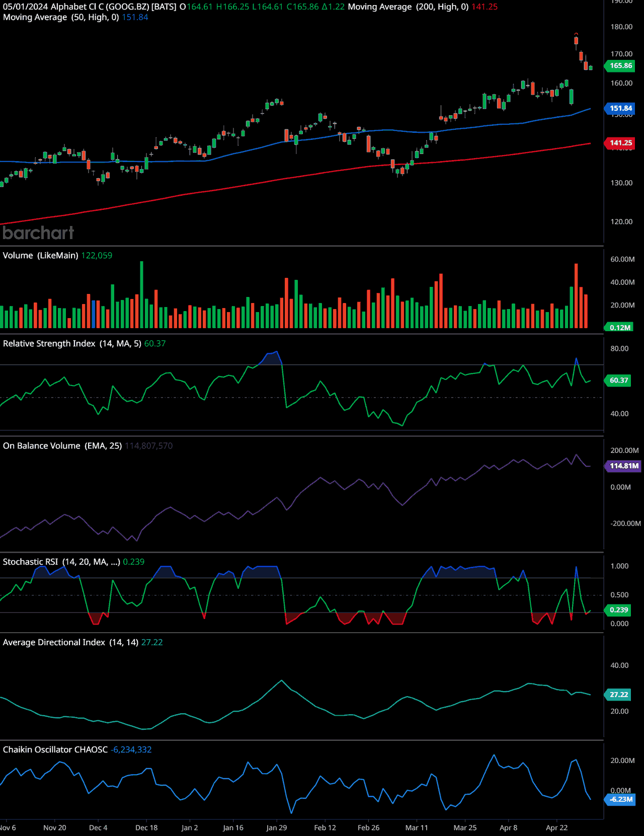Click the Dec 4 date label
The width and height of the screenshot is (644, 836).
(x=98, y=827)
